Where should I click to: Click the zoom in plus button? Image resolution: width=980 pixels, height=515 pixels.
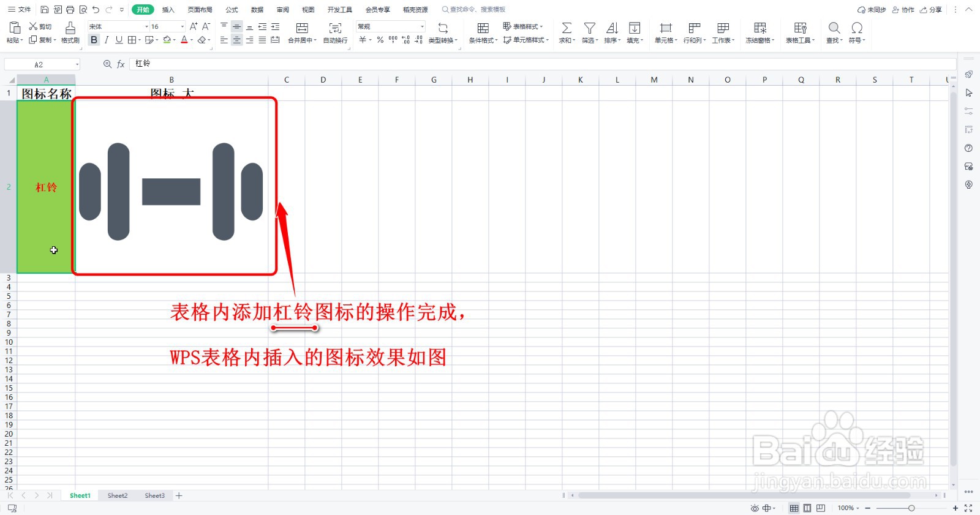(955, 508)
